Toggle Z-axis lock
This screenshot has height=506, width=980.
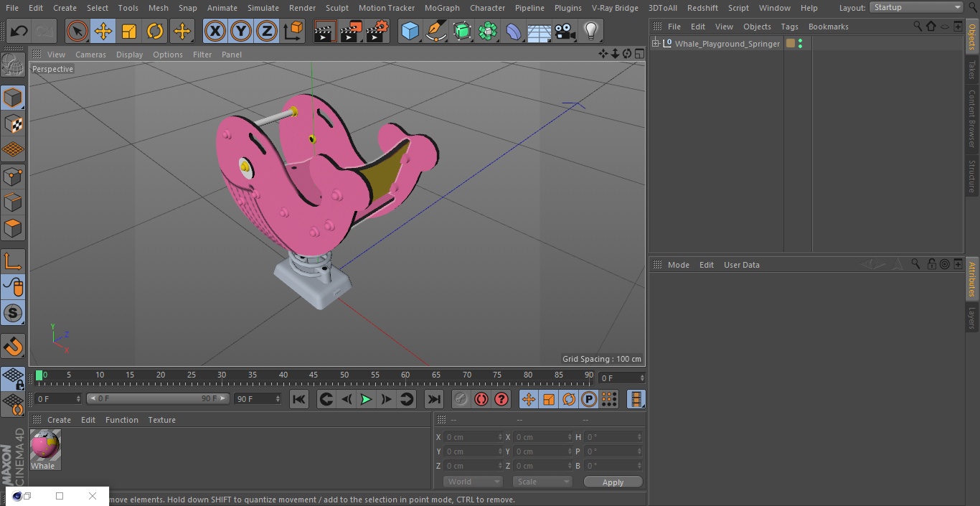click(266, 32)
